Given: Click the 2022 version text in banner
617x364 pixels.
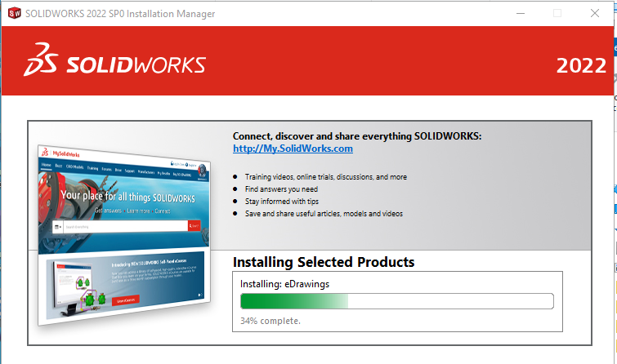Looking at the screenshot, I should [581, 65].
